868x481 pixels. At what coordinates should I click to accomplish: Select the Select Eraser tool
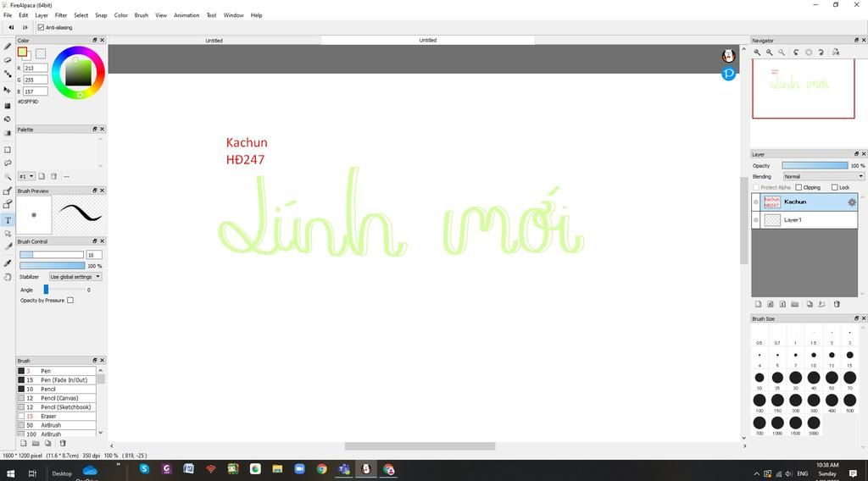tap(8, 205)
